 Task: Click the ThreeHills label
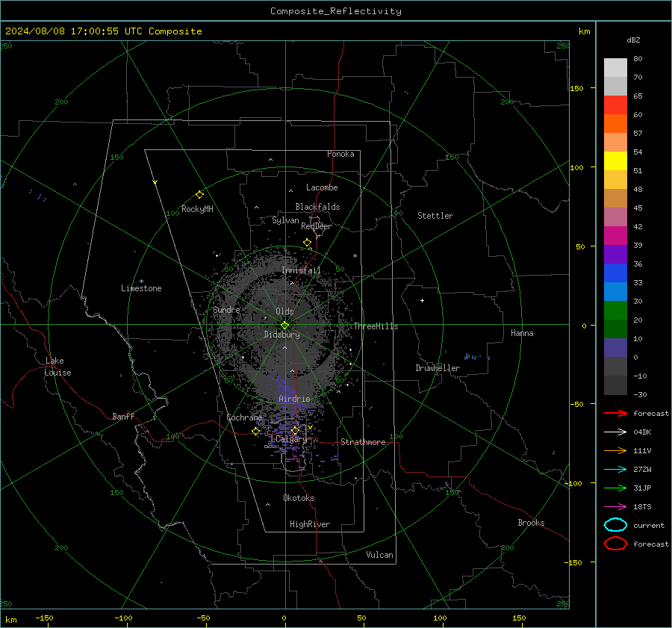(x=376, y=326)
